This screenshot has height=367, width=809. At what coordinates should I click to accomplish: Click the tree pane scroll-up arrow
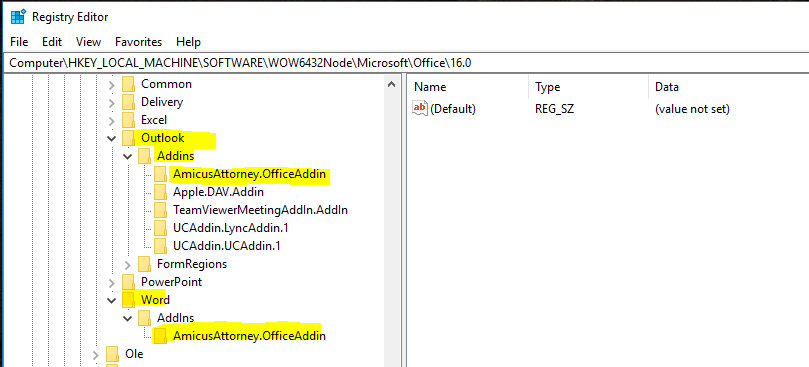pos(392,84)
